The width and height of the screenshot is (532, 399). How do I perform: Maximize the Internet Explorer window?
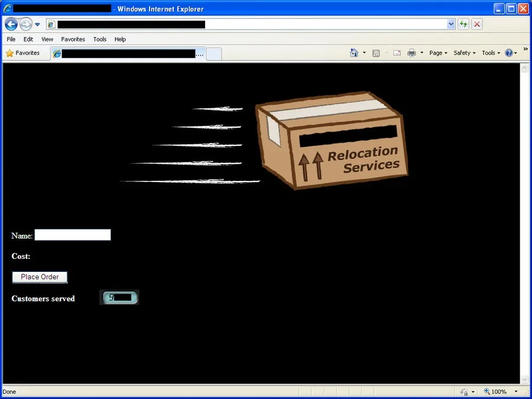pos(511,9)
